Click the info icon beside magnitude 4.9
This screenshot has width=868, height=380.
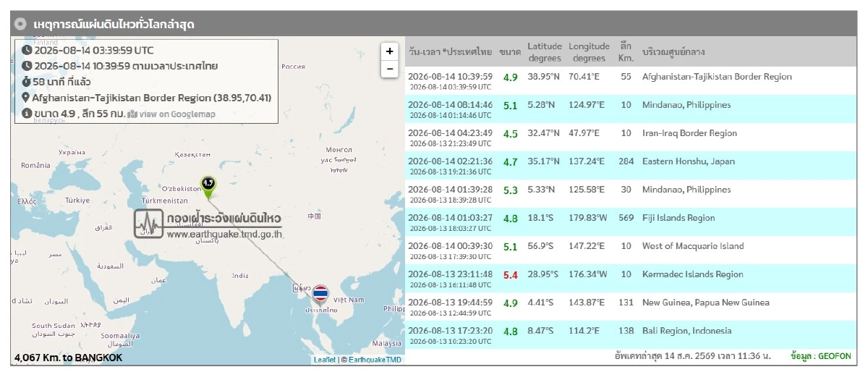click(27, 113)
